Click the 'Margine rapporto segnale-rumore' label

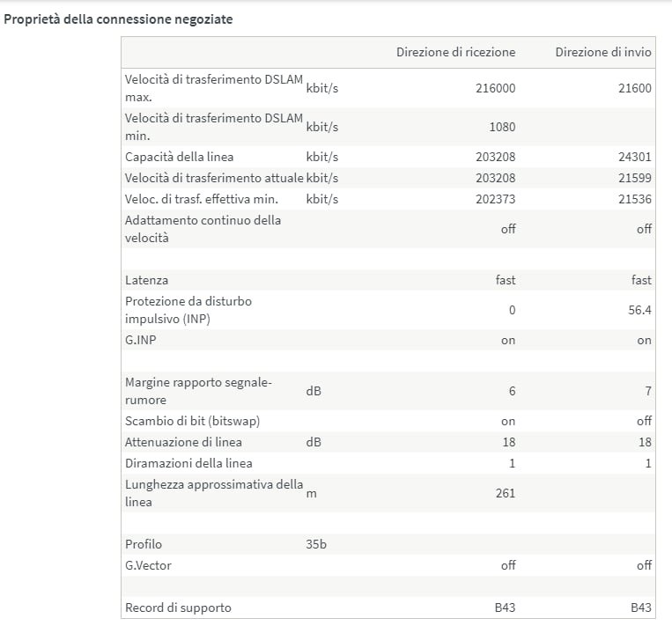(199, 391)
